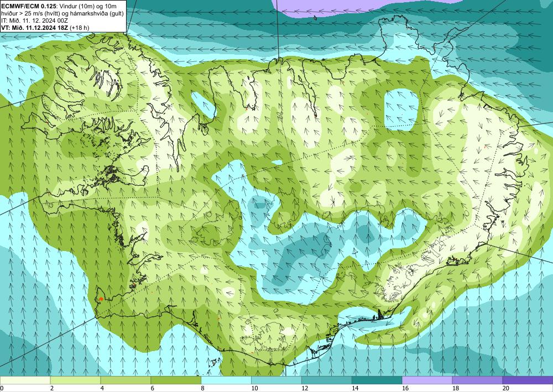
Task: Click the 18–20 m/s purple legend swatch
Action: pos(478,380)
